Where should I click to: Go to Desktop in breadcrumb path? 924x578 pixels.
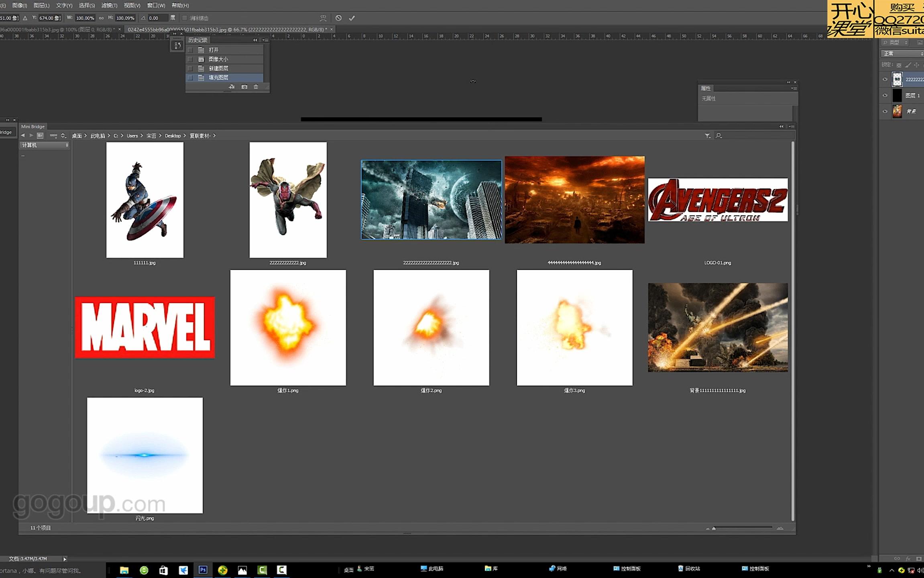[173, 136]
